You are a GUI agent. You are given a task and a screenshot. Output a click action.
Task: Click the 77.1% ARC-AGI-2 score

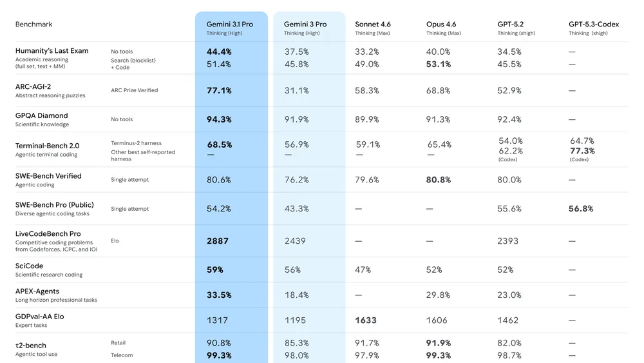[x=219, y=91]
